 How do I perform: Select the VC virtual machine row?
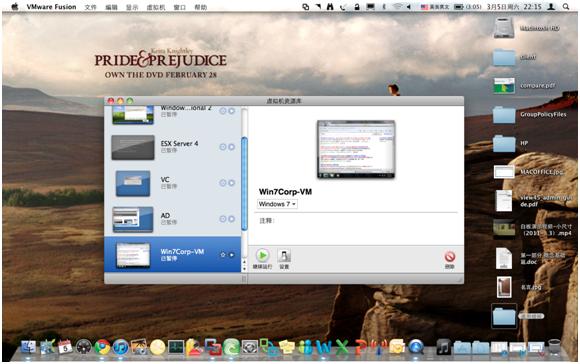point(173,183)
